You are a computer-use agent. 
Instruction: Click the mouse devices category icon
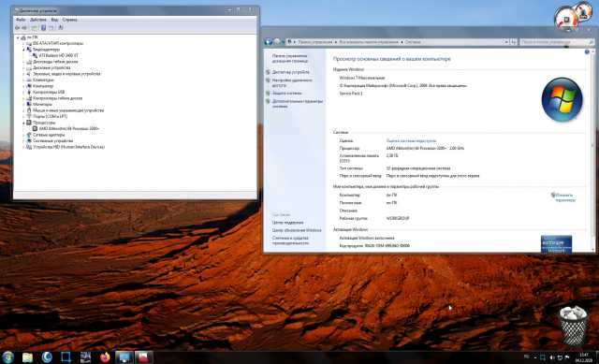pos(29,110)
